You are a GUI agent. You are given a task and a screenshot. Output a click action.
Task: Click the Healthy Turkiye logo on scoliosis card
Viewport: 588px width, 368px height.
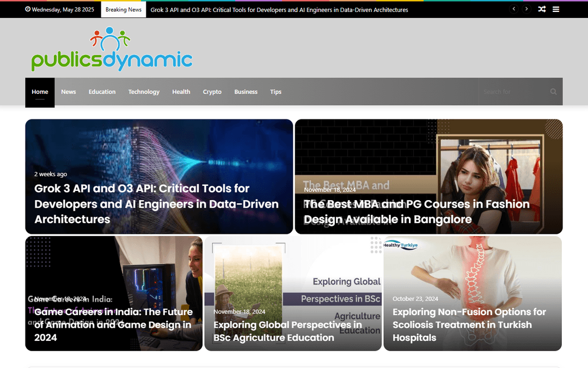click(401, 245)
